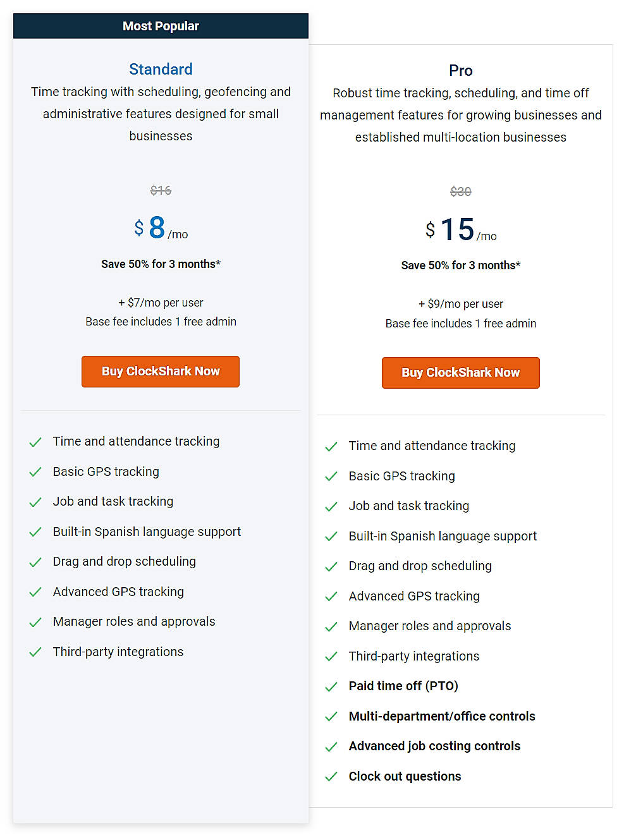The image size is (624, 840).
Task: Click the checkmark beside Paid time off (PTO)
Action: tap(331, 686)
